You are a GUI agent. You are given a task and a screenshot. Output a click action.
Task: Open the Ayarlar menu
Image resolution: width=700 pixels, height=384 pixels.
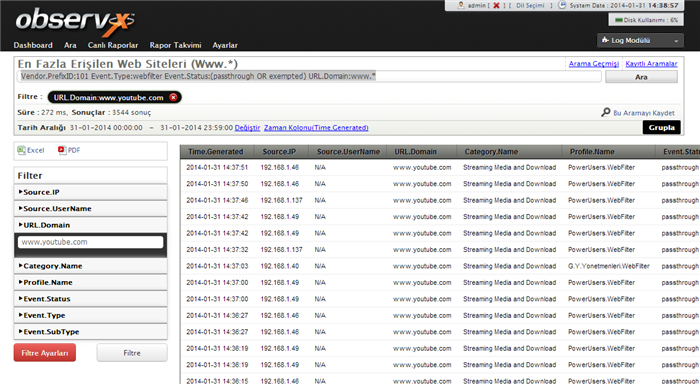point(225,45)
